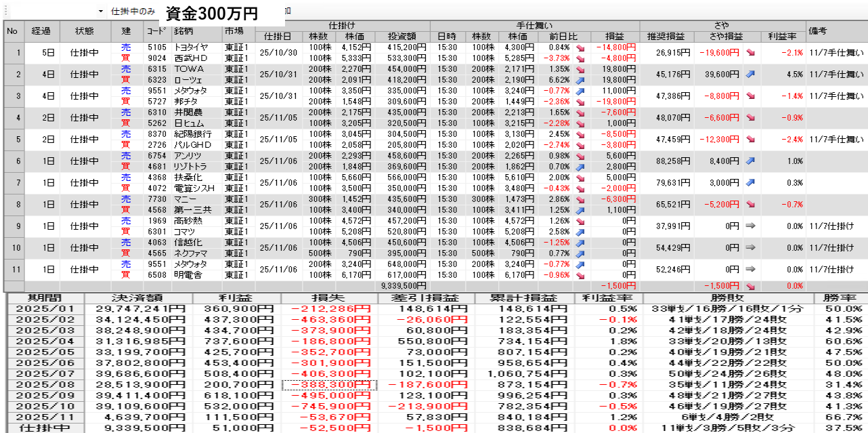Screen dimensions: 868x433
Task: Click the 利益率 column header
Action: pos(782,37)
